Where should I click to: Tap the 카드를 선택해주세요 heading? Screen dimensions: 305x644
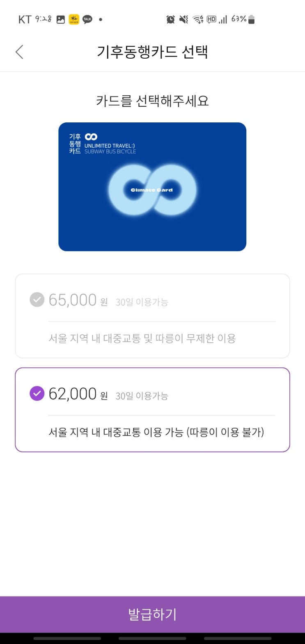[x=152, y=101]
